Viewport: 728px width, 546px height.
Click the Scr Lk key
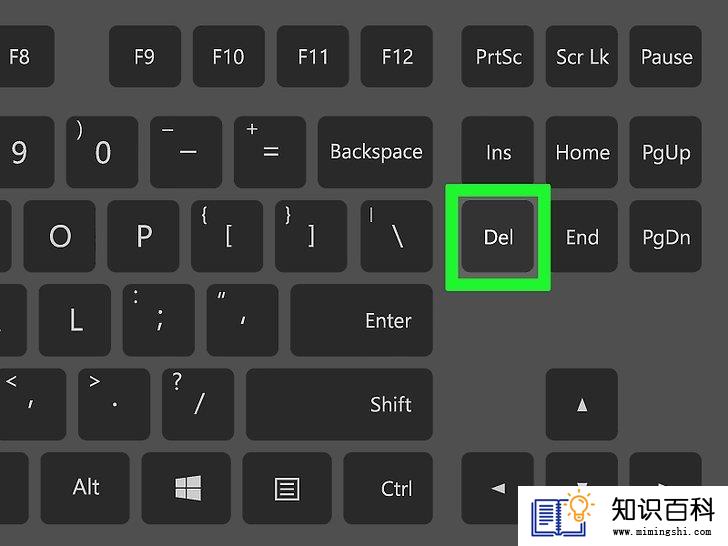click(x=582, y=56)
